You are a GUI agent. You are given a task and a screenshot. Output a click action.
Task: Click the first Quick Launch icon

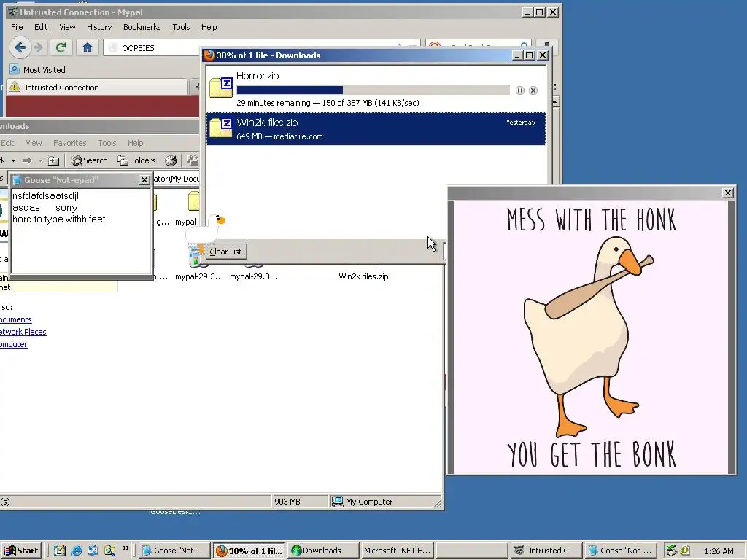(60, 551)
